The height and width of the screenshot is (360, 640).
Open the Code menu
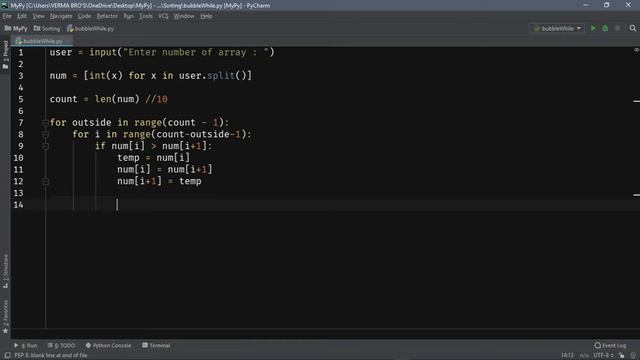tap(84, 16)
